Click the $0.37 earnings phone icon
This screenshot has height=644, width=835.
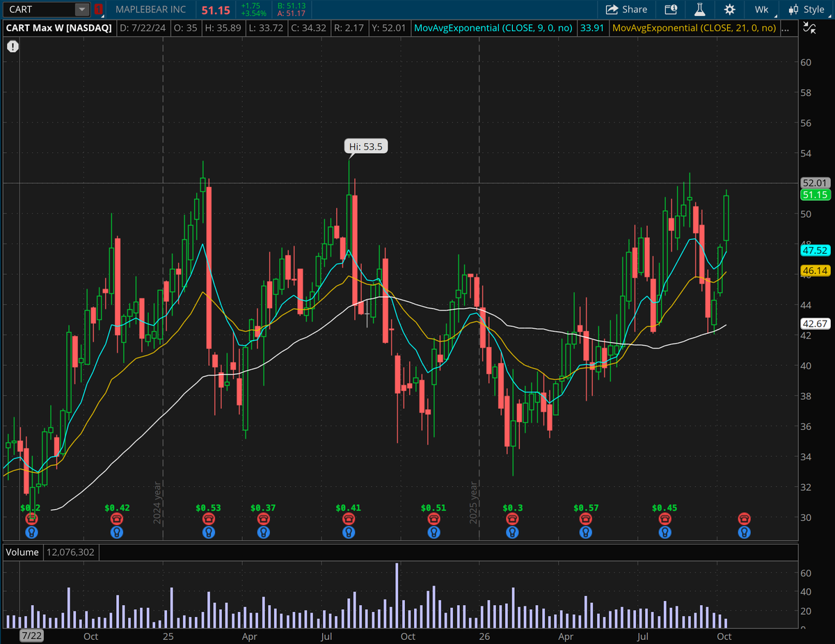point(263,519)
